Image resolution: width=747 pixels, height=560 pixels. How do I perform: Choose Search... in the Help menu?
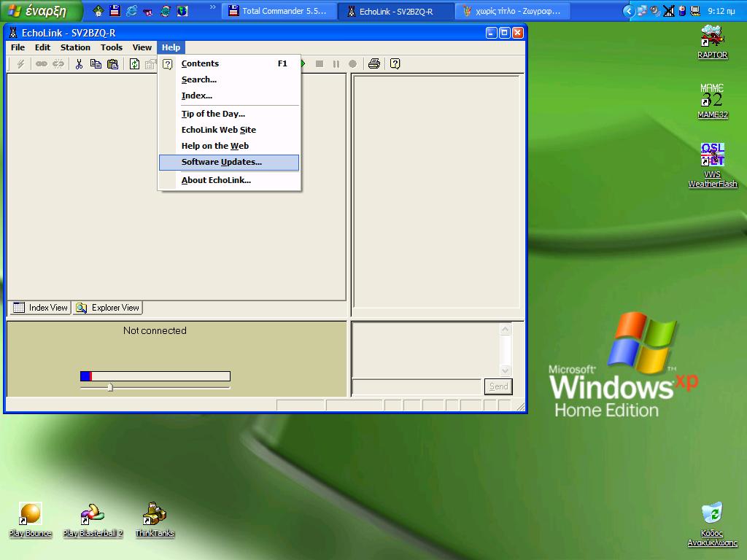coord(229,79)
